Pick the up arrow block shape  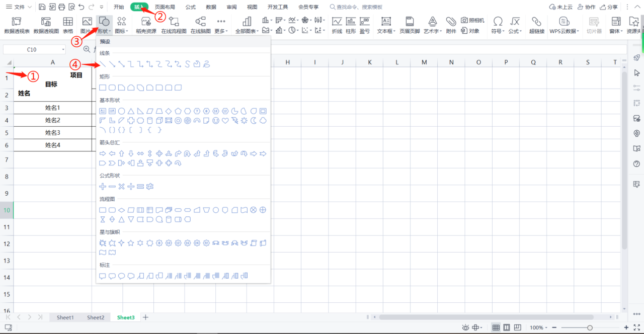[121, 153]
